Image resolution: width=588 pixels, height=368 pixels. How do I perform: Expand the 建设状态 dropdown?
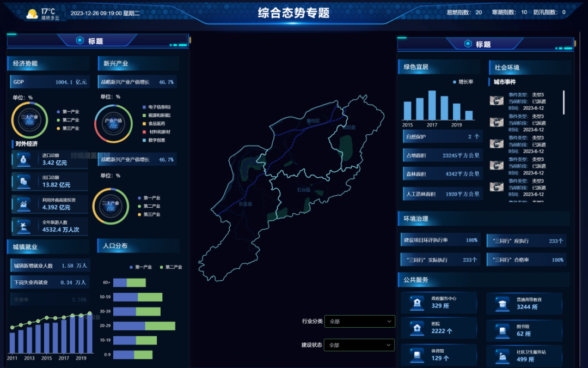pos(359,345)
